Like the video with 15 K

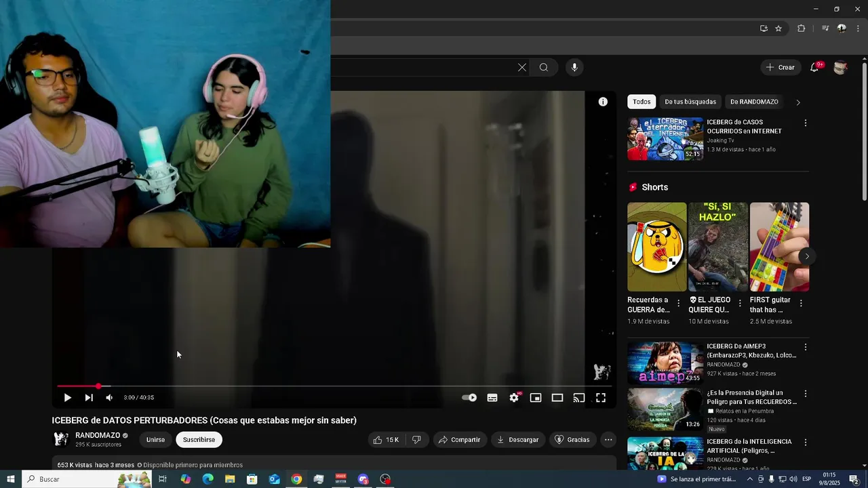pos(386,440)
